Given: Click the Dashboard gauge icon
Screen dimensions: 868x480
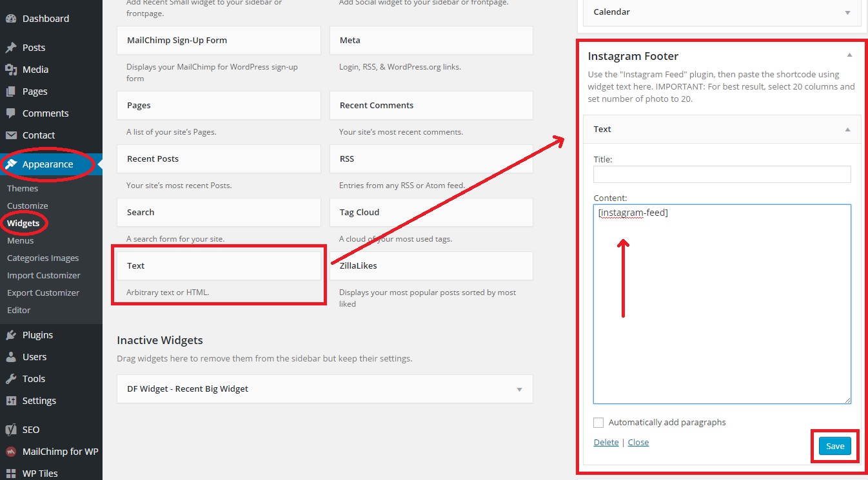Looking at the screenshot, I should click(x=11, y=19).
